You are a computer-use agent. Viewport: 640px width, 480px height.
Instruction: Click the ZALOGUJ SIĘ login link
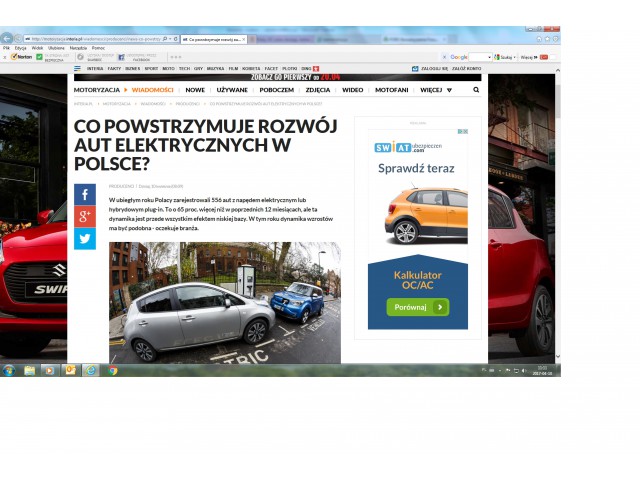pyautogui.click(x=434, y=69)
